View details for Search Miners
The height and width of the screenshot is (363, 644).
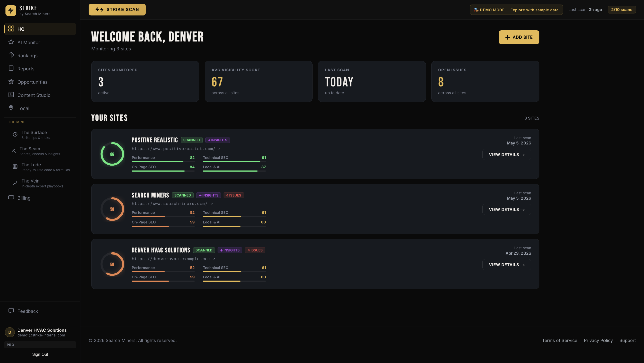(x=507, y=210)
